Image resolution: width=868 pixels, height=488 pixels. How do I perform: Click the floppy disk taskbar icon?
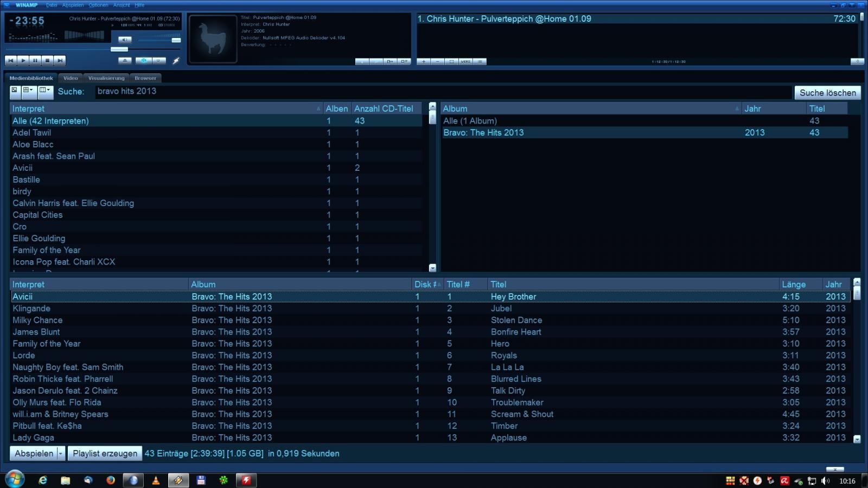(x=201, y=480)
